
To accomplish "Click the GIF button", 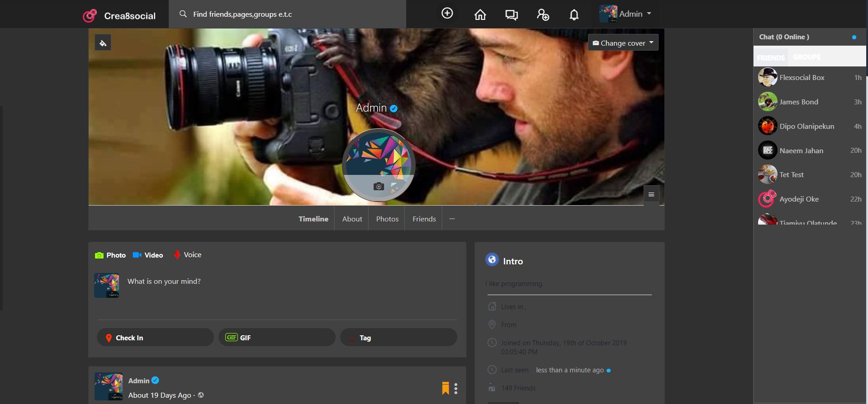I will [276, 338].
